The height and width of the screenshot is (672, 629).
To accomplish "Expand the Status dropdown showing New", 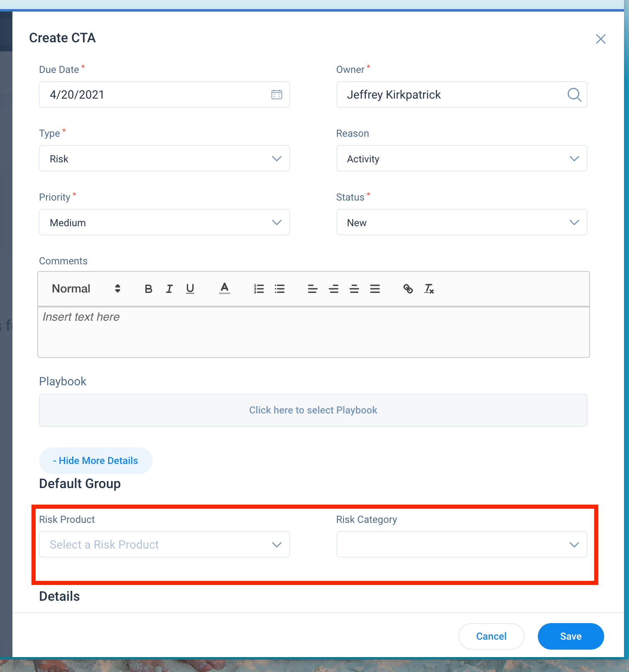I will [462, 222].
